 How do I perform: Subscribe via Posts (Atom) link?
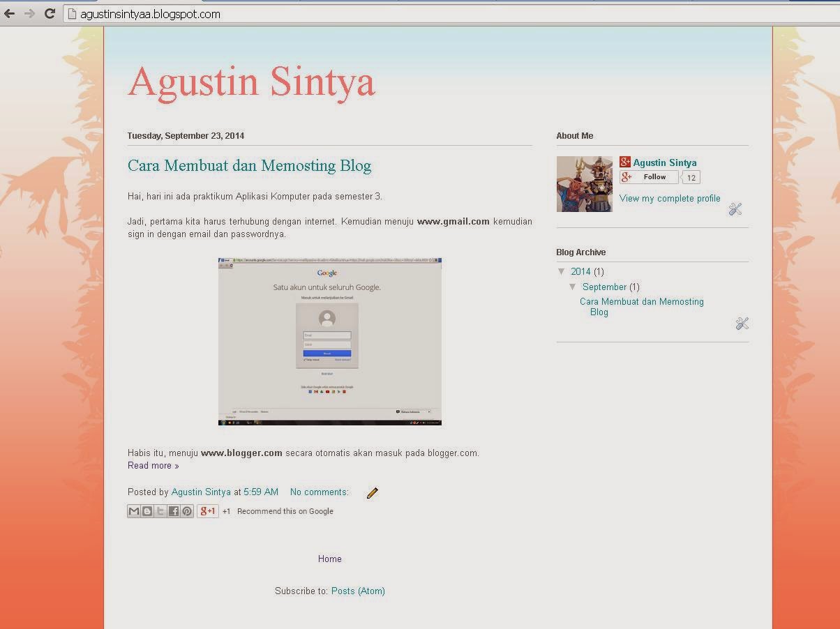(358, 591)
